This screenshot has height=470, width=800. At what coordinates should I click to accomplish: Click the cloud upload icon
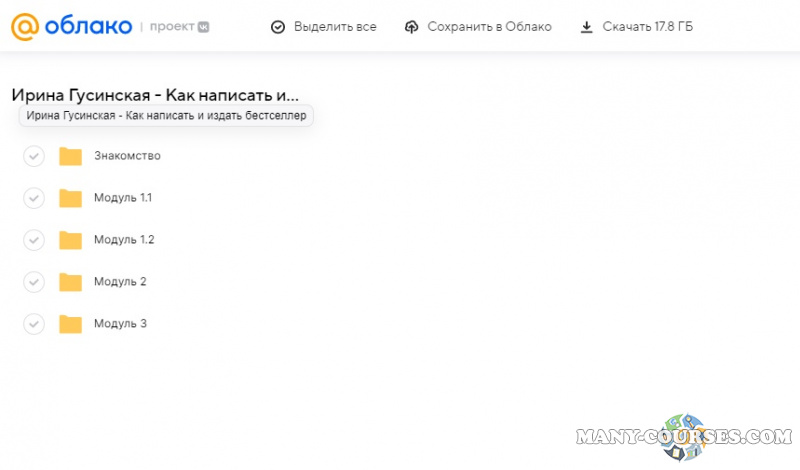412,27
